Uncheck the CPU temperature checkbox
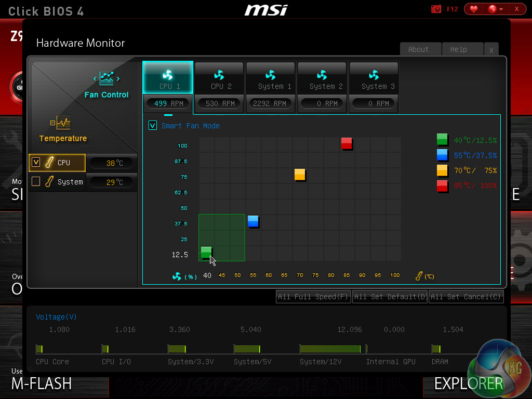Image resolution: width=532 pixels, height=399 pixels. click(x=36, y=163)
